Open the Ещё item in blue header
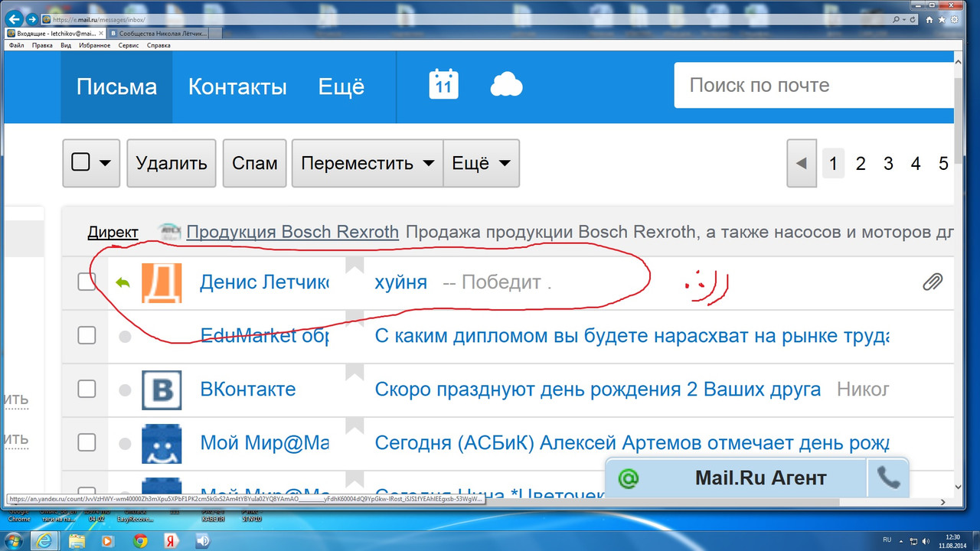The width and height of the screenshot is (980, 551). [x=341, y=86]
